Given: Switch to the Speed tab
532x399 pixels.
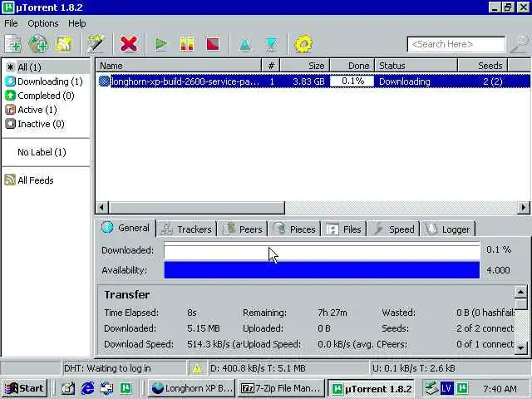Looking at the screenshot, I should tap(393, 229).
